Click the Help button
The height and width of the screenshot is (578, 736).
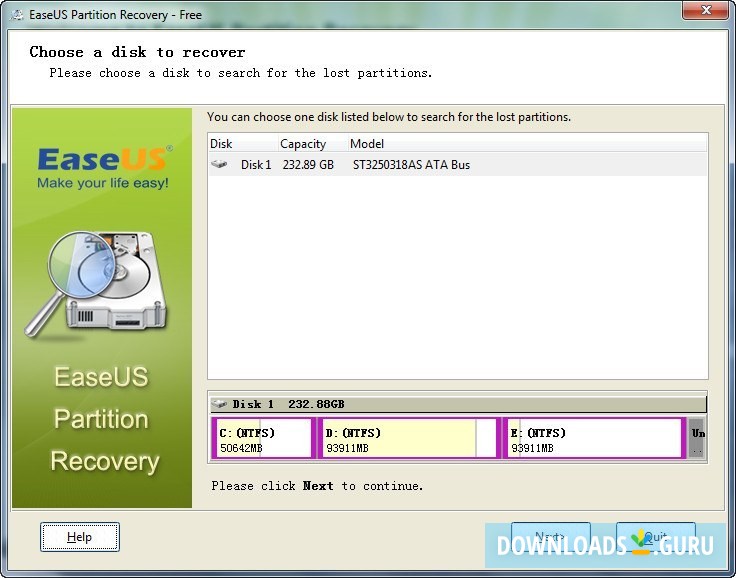tap(79, 537)
